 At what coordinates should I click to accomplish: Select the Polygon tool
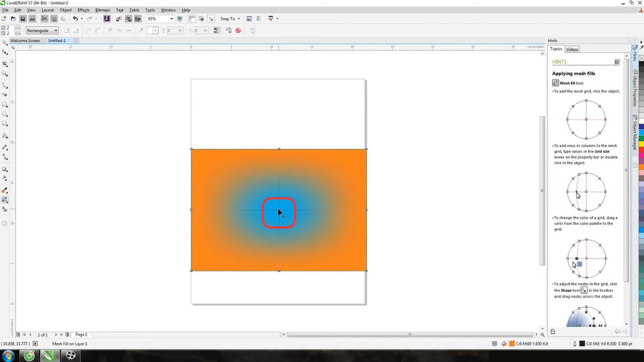point(5,124)
